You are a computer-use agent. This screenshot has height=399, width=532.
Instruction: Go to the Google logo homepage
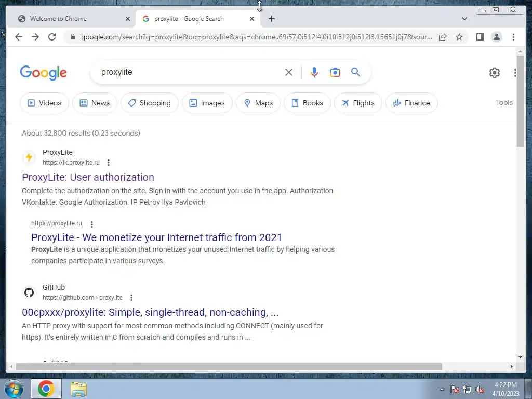click(44, 73)
